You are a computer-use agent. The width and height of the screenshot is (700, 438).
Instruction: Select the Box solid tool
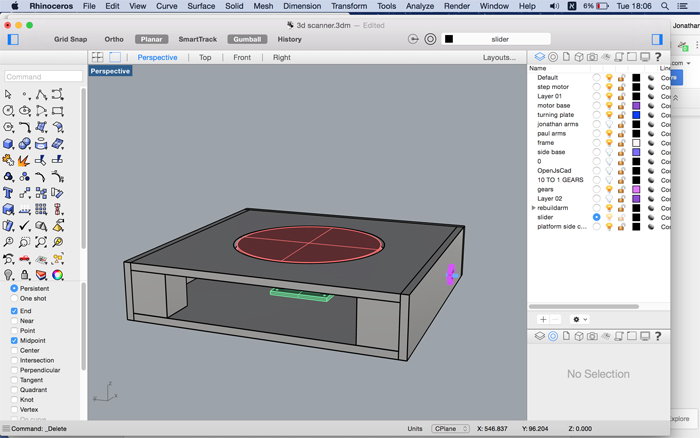8,144
